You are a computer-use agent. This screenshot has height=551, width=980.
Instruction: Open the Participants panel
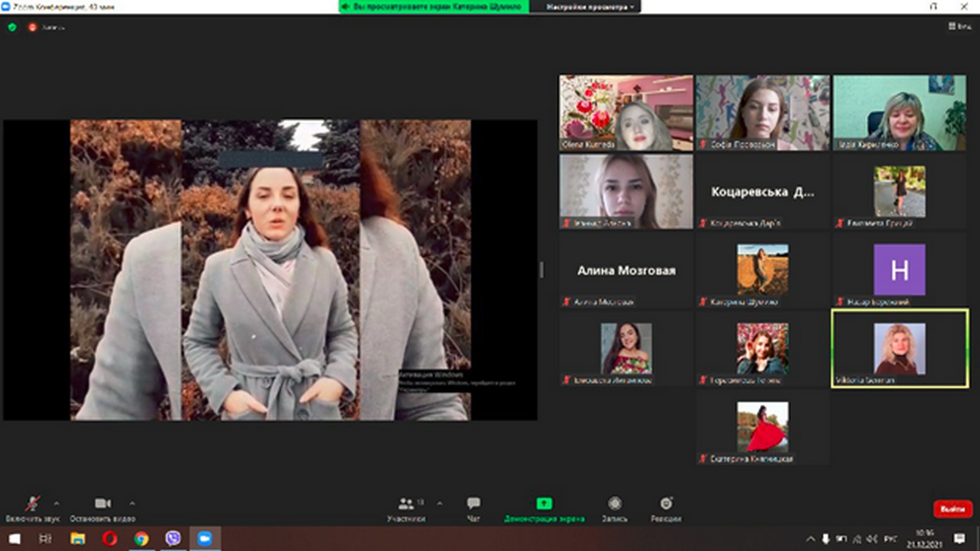tap(406, 504)
